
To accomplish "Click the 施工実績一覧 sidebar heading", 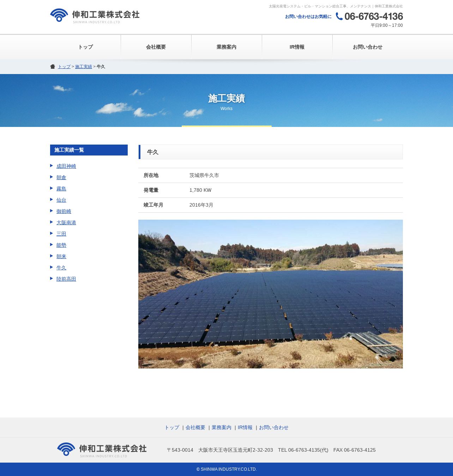I will point(89,150).
